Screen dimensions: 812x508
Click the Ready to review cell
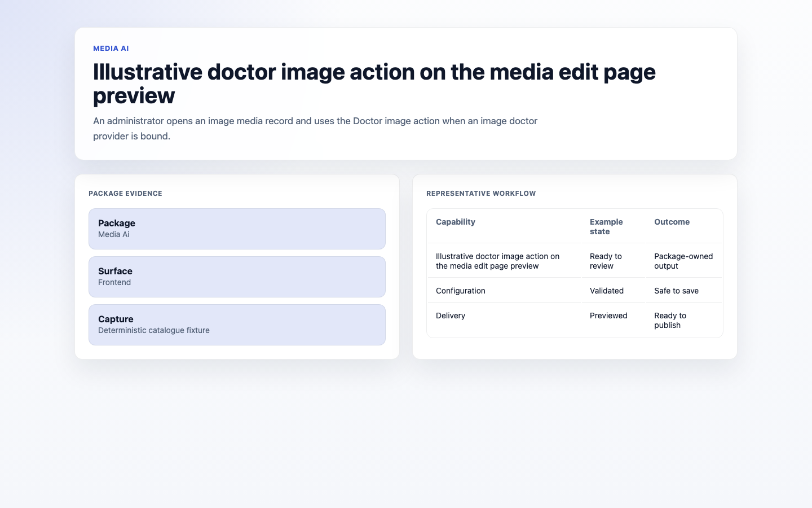click(x=613, y=261)
